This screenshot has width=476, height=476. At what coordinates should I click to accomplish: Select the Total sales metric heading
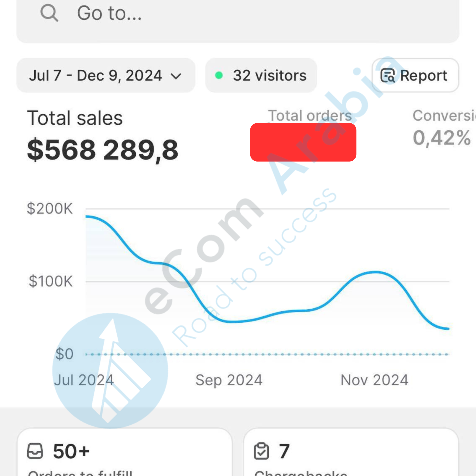[75, 118]
